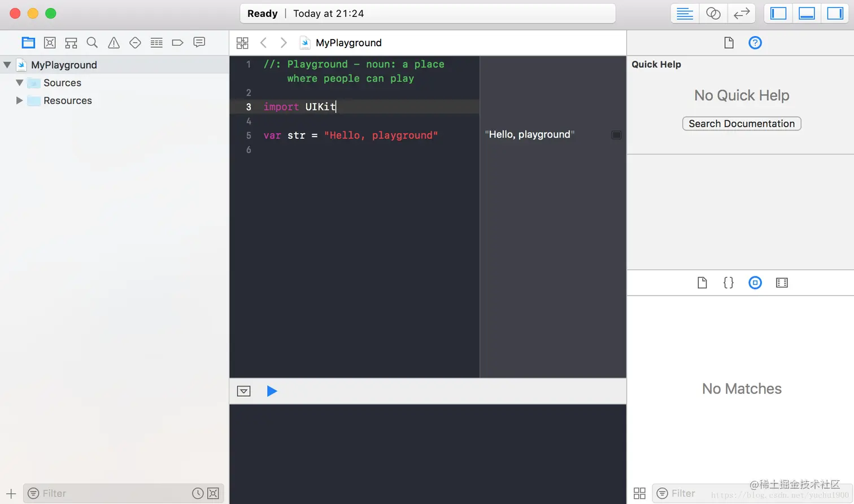Click line 5 var str code

(x=350, y=135)
